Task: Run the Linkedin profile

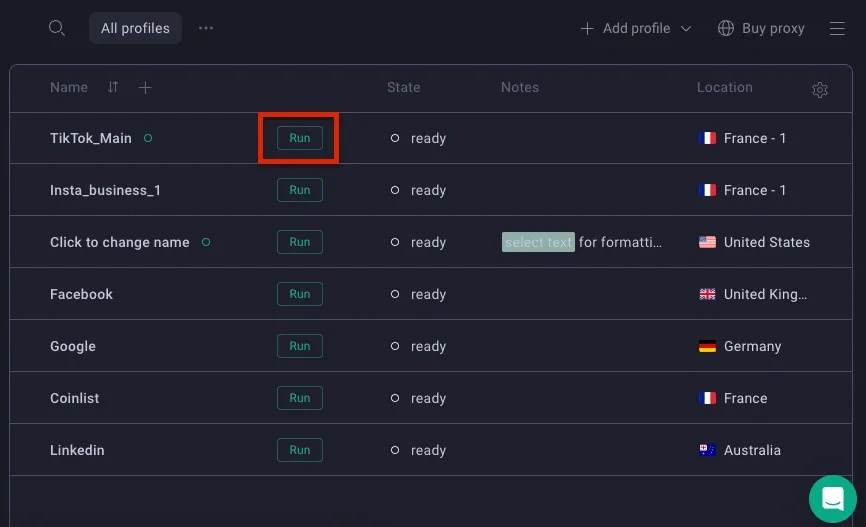Action: (x=299, y=450)
